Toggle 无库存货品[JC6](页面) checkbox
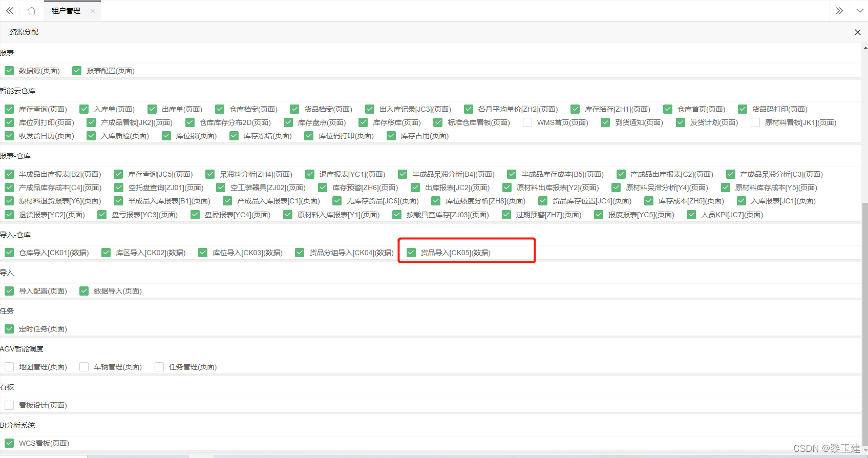Viewport: 868px width, 458px height. click(x=337, y=201)
